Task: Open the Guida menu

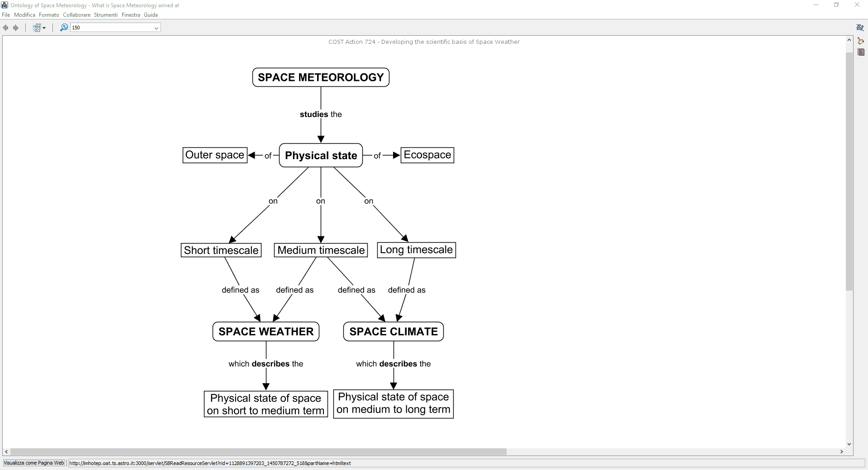Action: coord(151,15)
